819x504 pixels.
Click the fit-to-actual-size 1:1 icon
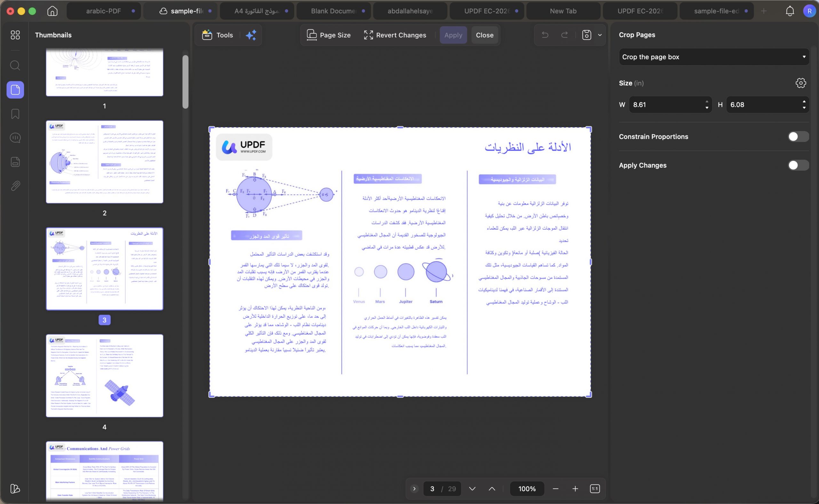[x=595, y=489]
